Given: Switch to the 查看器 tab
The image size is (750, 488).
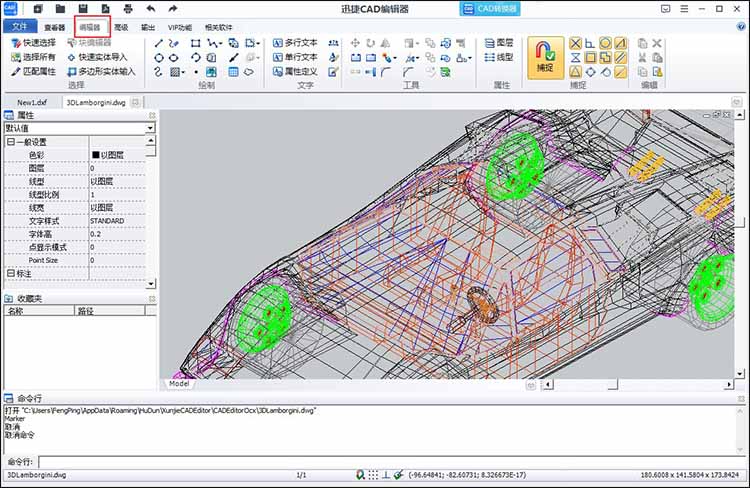Looking at the screenshot, I should pyautogui.click(x=55, y=27).
